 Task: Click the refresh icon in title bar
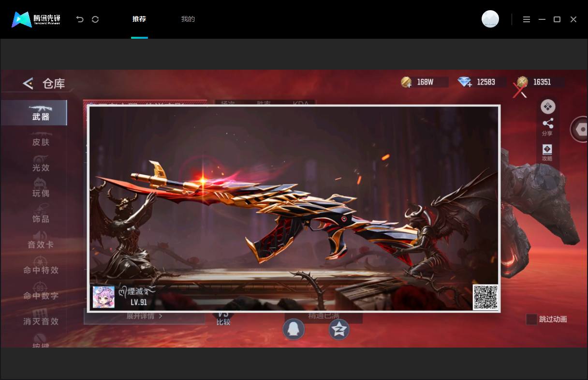(x=95, y=19)
